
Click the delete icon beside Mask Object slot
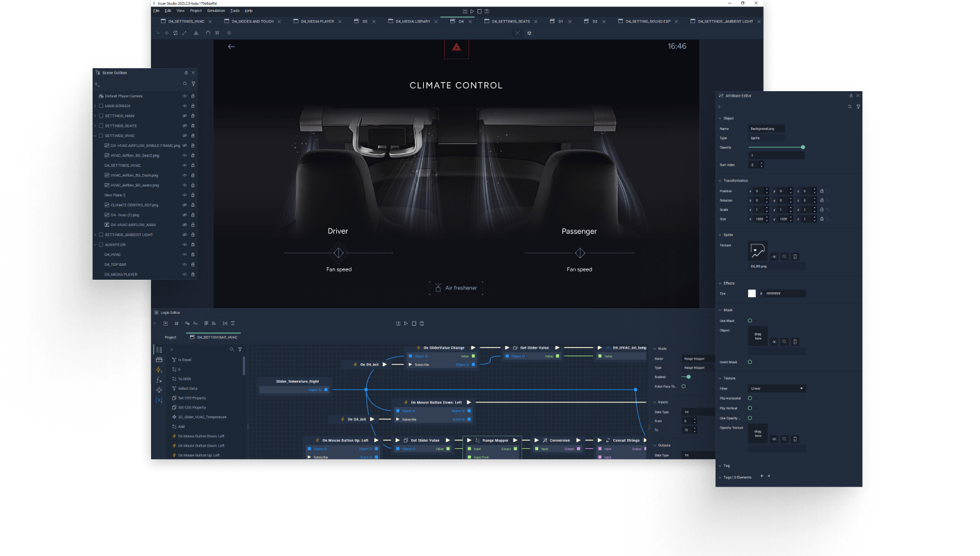795,342
